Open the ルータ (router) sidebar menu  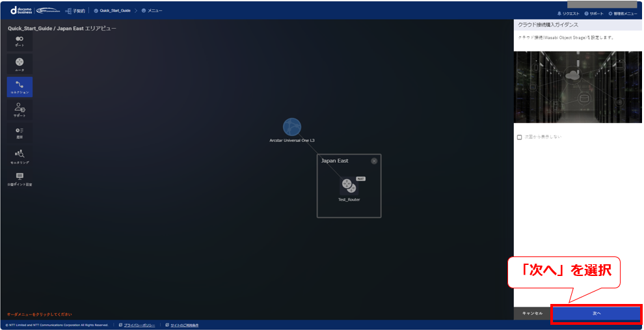coord(20,64)
